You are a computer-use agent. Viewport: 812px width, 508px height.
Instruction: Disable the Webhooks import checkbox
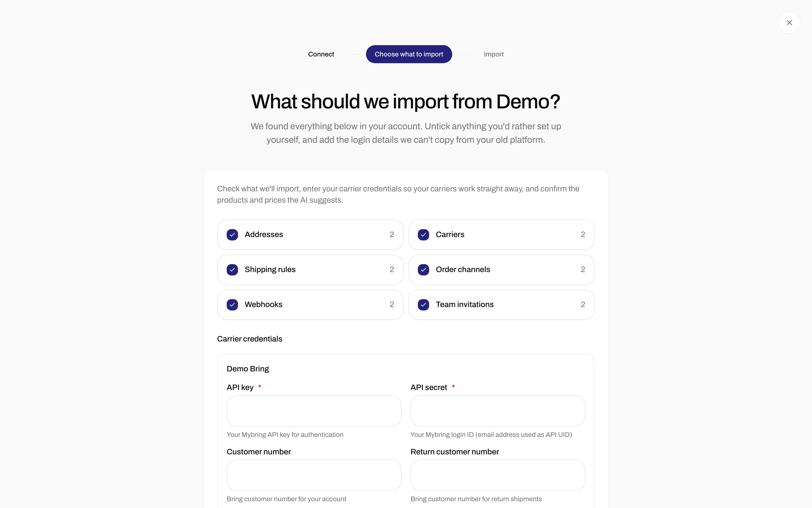[232, 305]
